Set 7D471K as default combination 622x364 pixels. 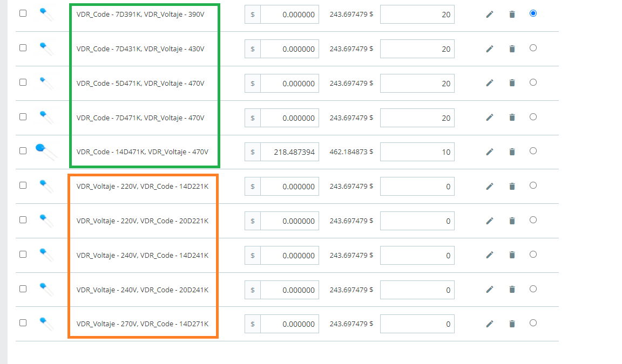[533, 116]
